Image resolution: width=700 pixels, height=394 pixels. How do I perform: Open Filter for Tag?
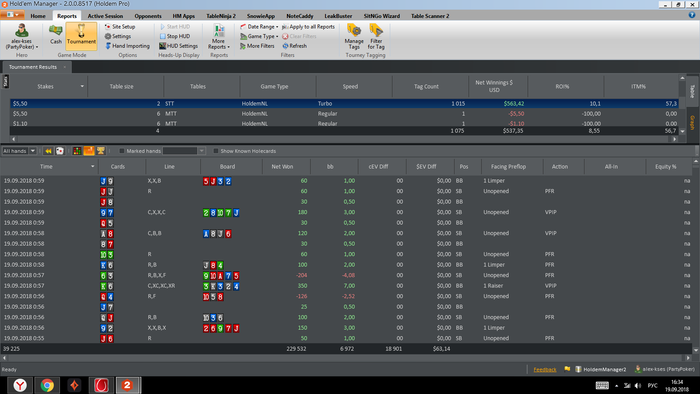(x=376, y=37)
